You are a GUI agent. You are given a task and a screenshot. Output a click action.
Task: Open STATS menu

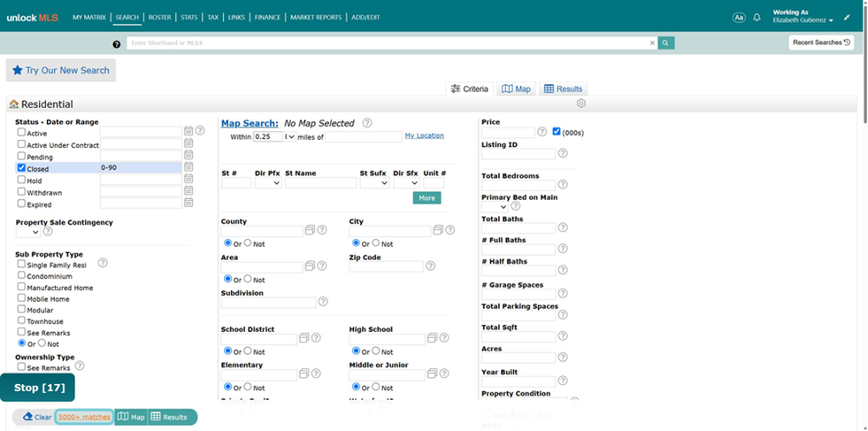click(188, 18)
